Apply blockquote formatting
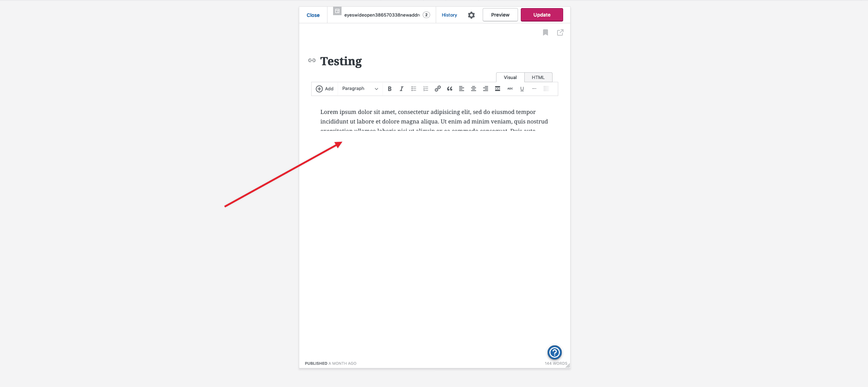The height and width of the screenshot is (387, 868). 449,89
